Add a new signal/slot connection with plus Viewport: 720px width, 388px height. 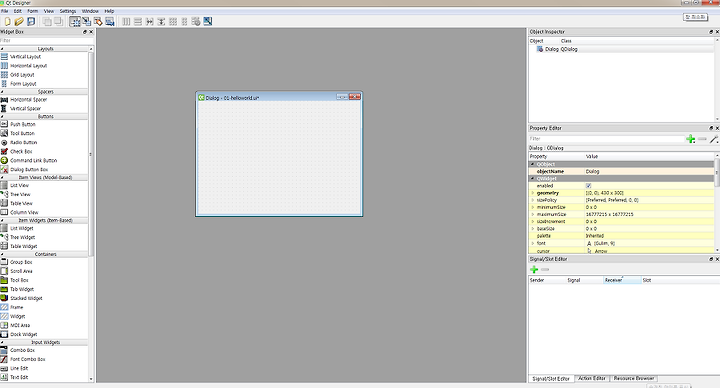point(534,270)
